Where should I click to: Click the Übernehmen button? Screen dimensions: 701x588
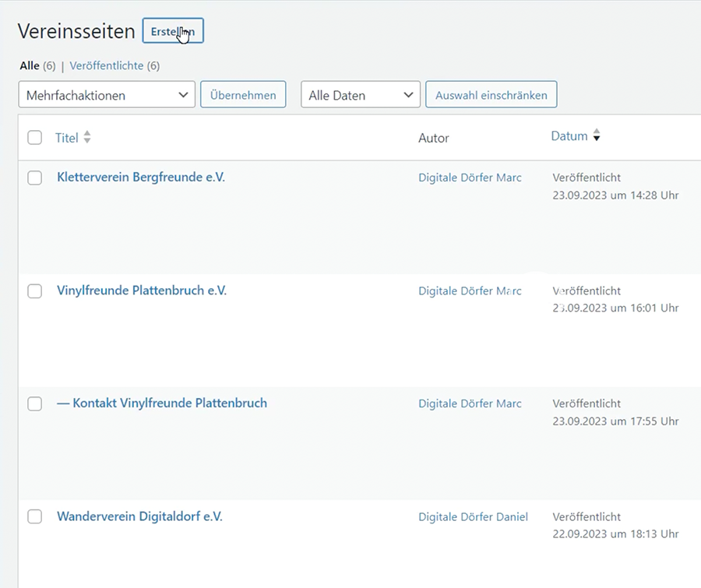243,95
